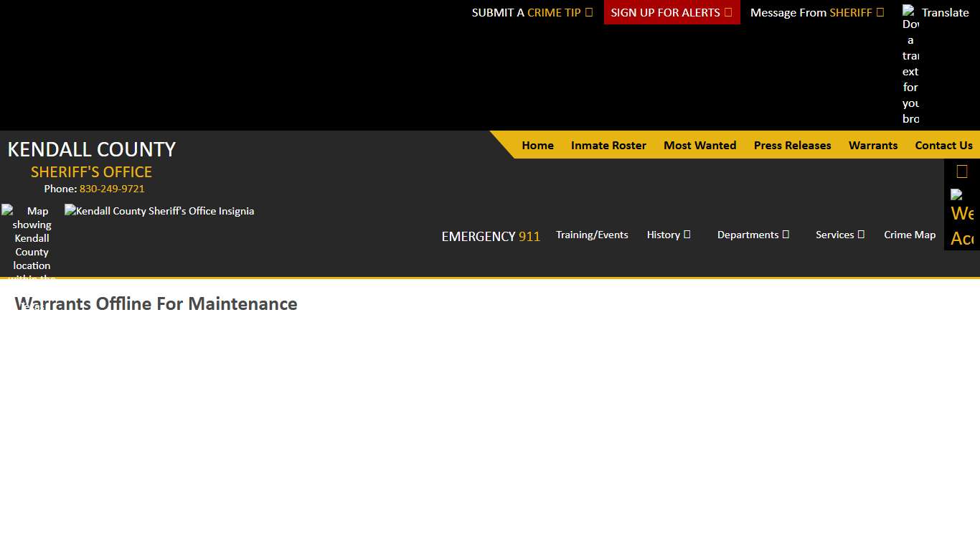
Task: Click the Press Releases navigation link
Action: coord(792,146)
